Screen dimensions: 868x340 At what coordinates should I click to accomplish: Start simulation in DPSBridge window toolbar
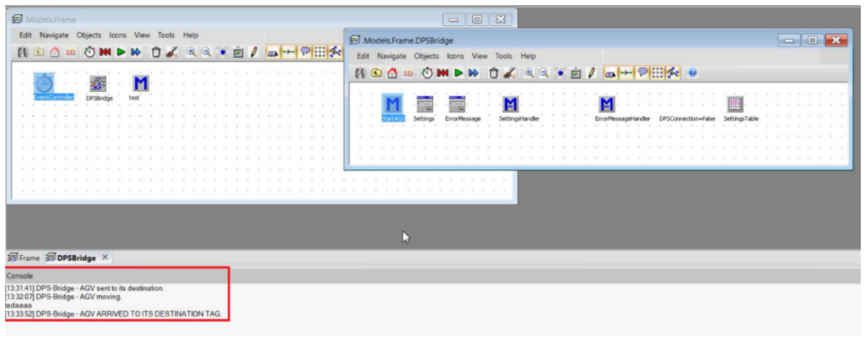(x=458, y=73)
